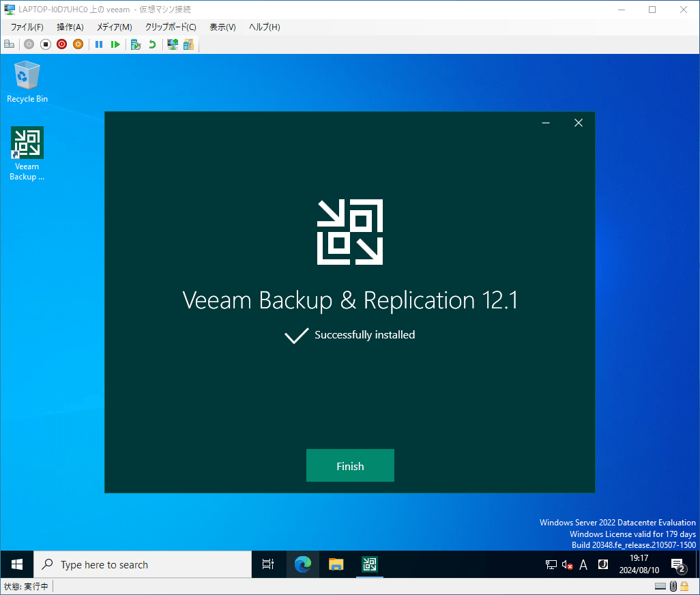700x595 pixels.
Task: Open the ヘルプ(H) menu
Action: point(264,27)
